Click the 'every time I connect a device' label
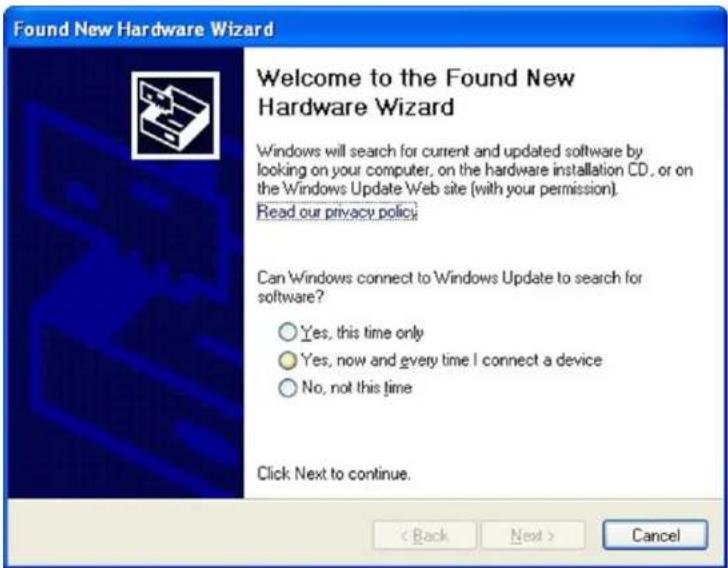This screenshot has height=568, width=728. pyautogui.click(x=500, y=360)
